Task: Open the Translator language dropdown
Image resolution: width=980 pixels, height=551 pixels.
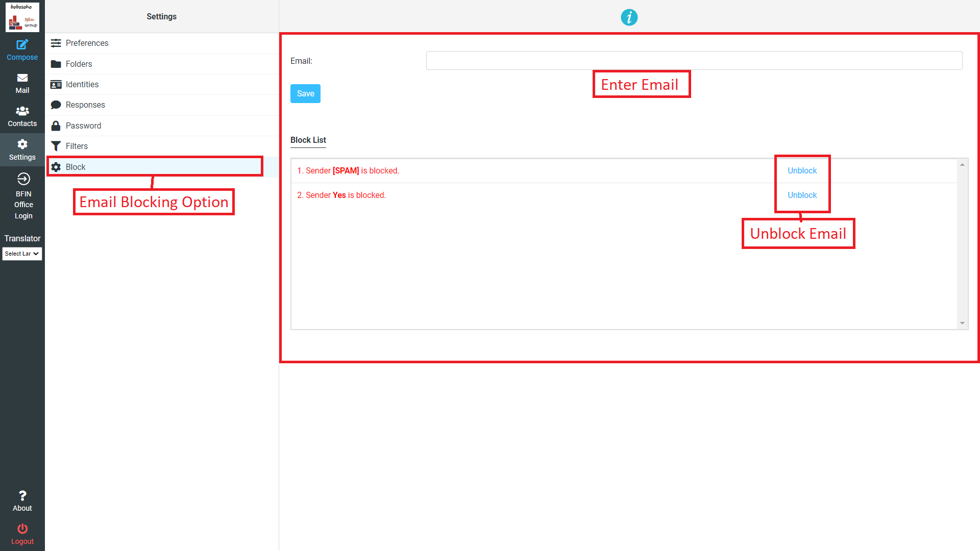Action: pos(22,254)
